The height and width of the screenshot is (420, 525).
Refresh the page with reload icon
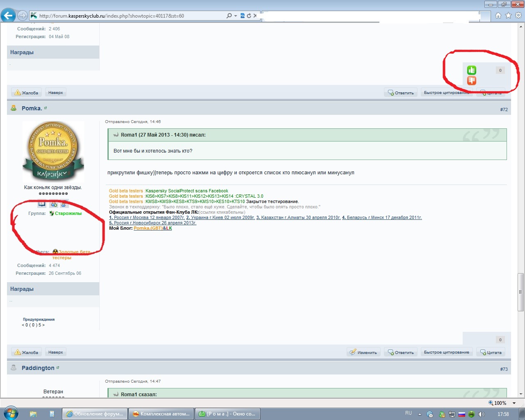click(249, 16)
